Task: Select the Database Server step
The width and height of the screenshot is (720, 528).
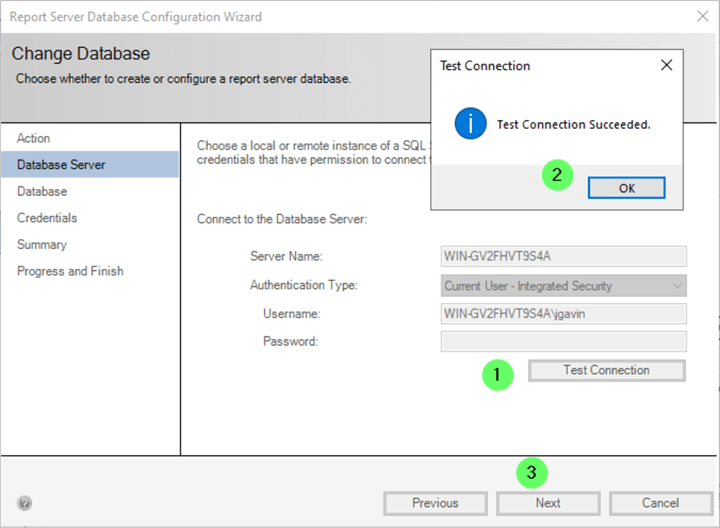Action: pos(61,165)
